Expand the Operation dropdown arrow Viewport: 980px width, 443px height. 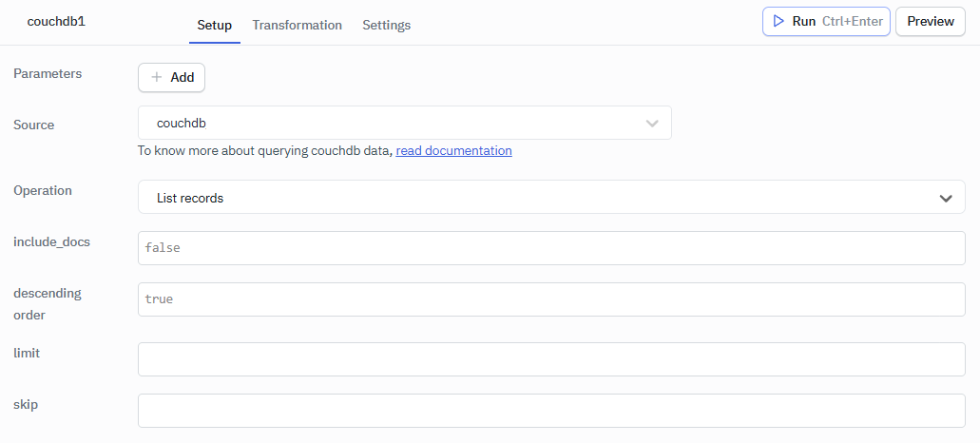946,199
